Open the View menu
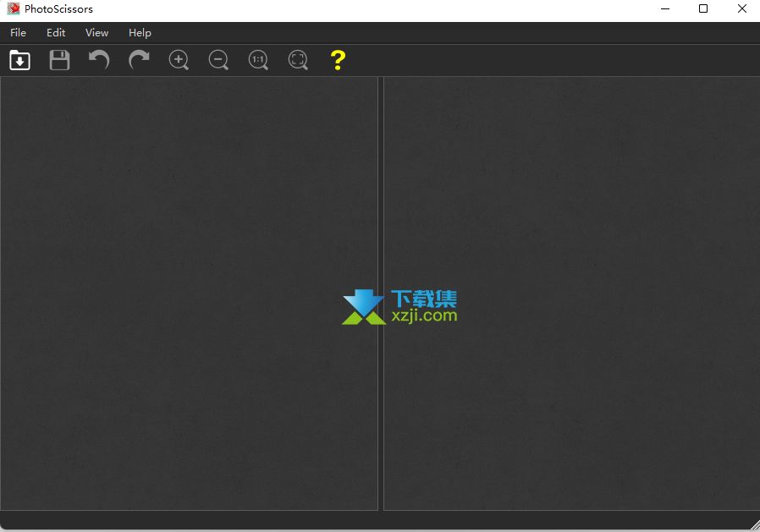The height and width of the screenshot is (532, 760). tap(97, 32)
